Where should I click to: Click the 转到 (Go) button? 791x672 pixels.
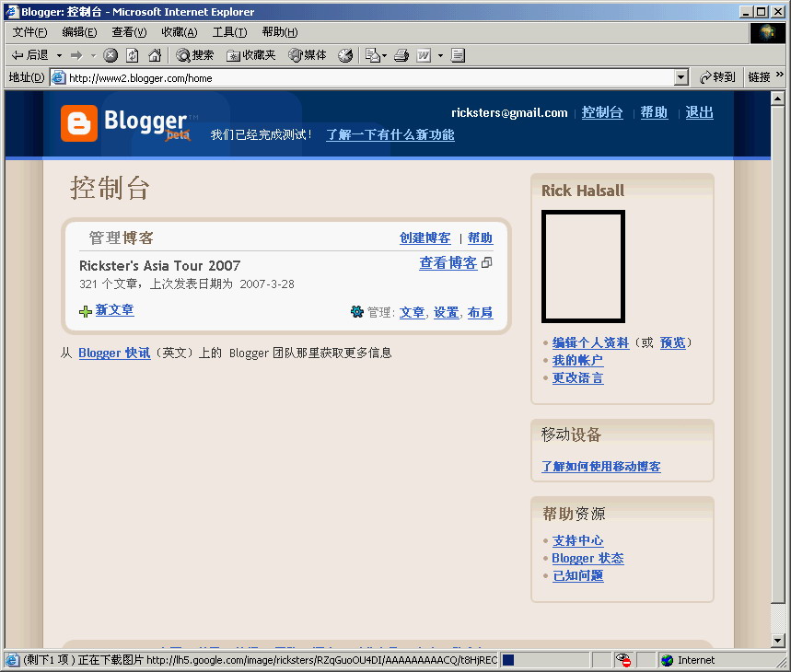(717, 77)
